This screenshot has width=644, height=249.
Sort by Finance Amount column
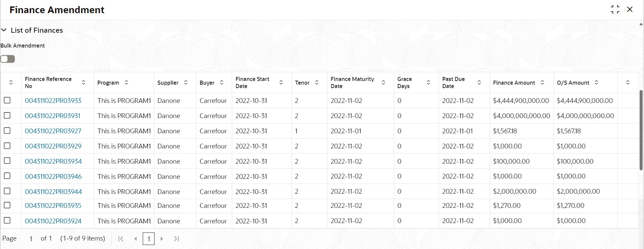pyautogui.click(x=542, y=82)
